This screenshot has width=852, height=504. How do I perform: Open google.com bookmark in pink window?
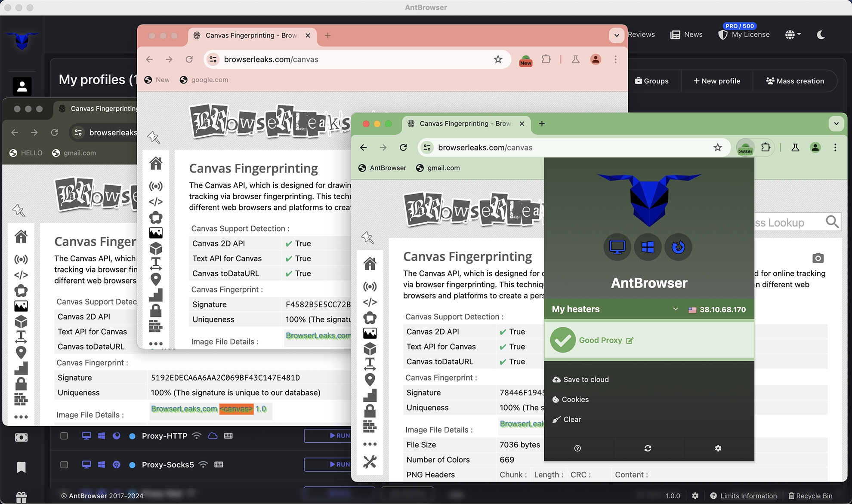pyautogui.click(x=204, y=80)
